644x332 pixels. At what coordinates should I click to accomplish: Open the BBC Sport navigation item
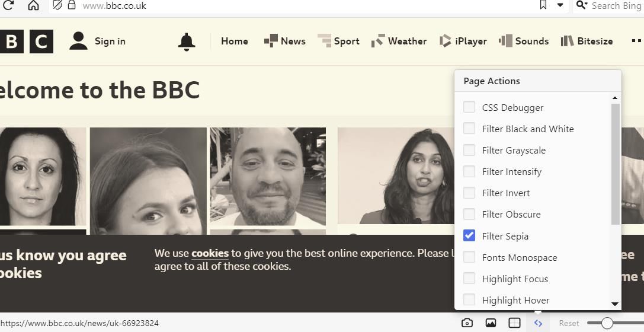pyautogui.click(x=339, y=41)
